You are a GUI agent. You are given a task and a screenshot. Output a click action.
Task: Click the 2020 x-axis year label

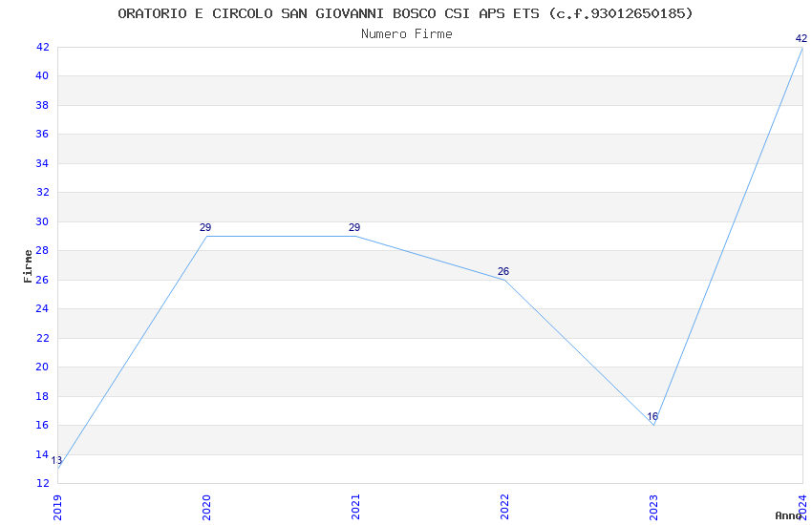coord(206,508)
